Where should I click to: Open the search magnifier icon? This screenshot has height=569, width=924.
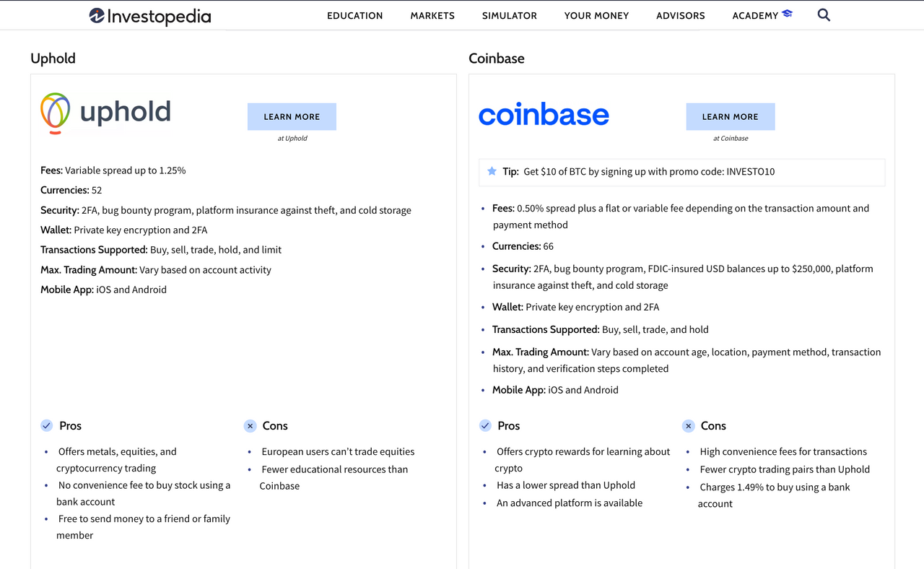click(x=824, y=15)
